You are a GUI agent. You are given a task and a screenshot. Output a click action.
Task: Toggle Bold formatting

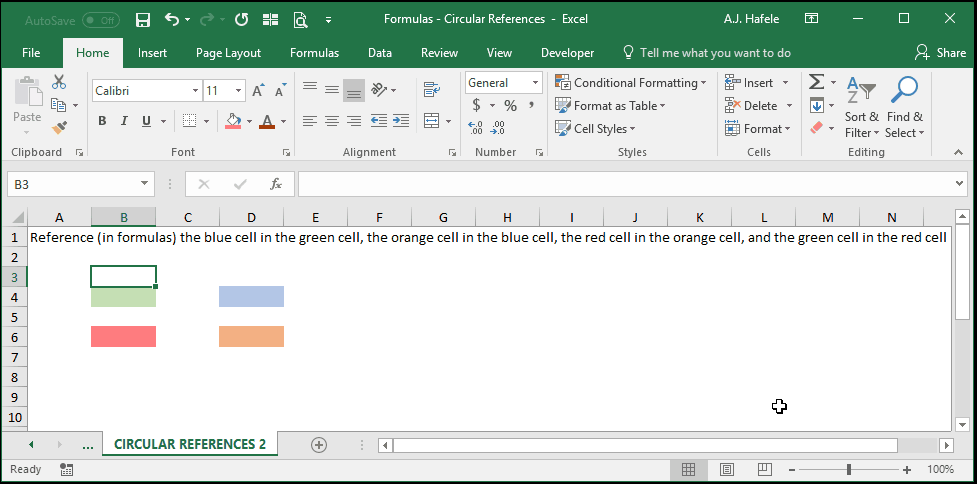[x=102, y=121]
